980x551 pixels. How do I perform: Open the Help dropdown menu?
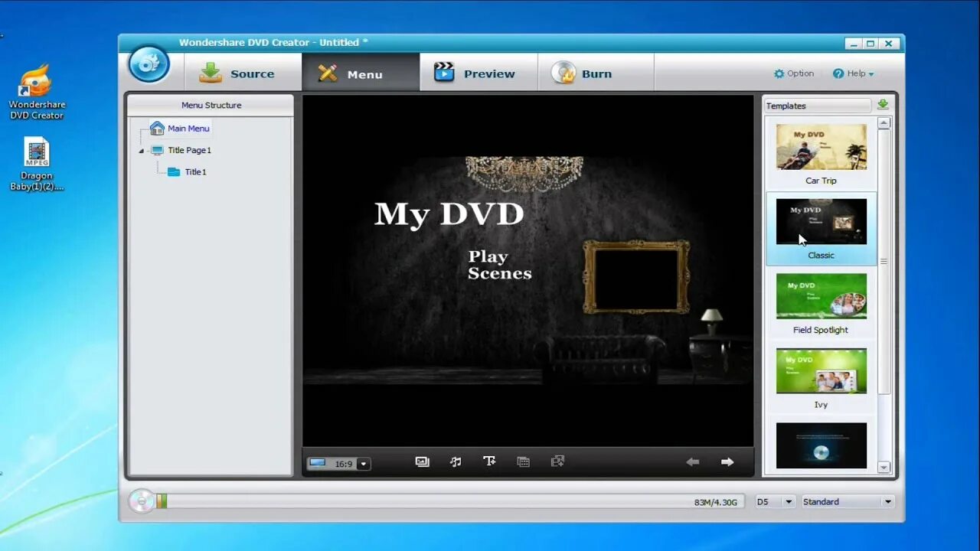853,73
